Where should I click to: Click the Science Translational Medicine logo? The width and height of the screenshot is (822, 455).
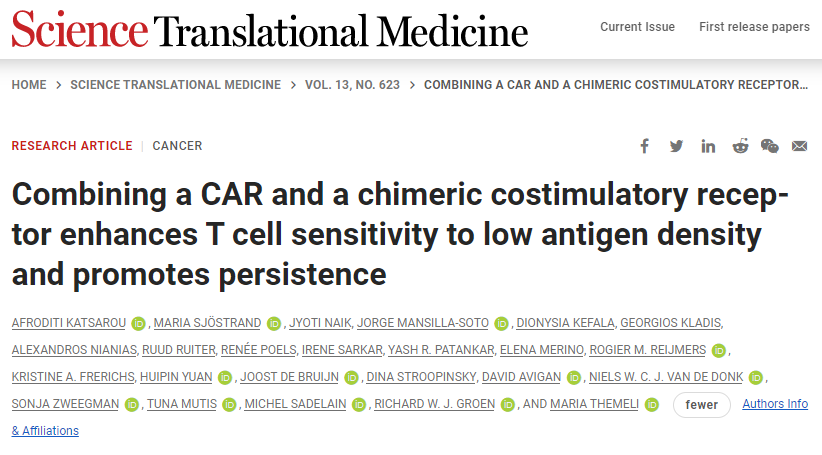(x=269, y=30)
